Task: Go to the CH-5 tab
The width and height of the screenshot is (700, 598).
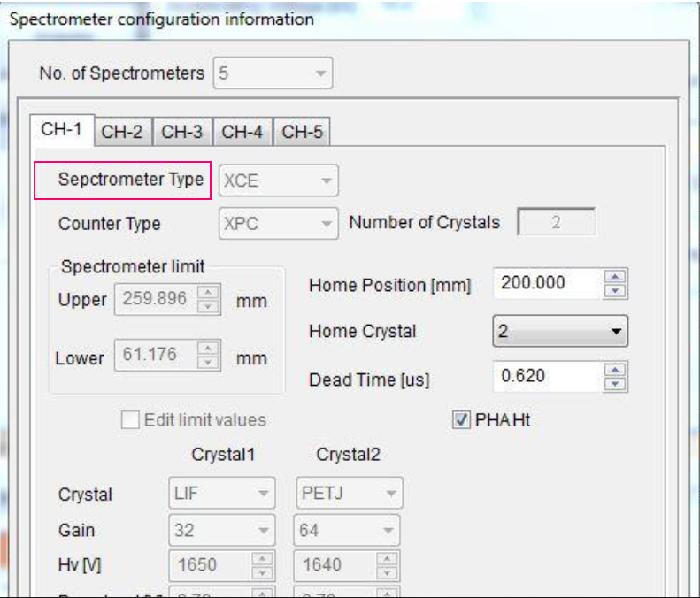Action: 301,133
